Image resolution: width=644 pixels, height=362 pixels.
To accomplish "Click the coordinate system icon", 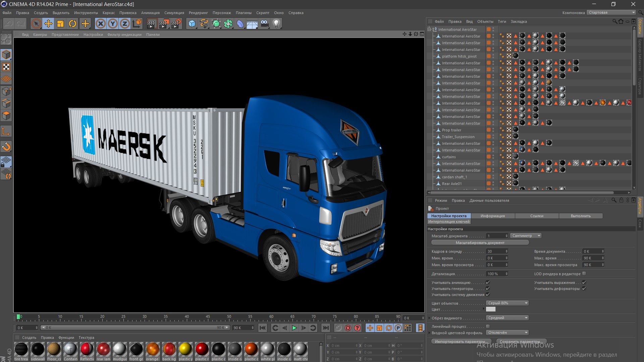I will (137, 24).
